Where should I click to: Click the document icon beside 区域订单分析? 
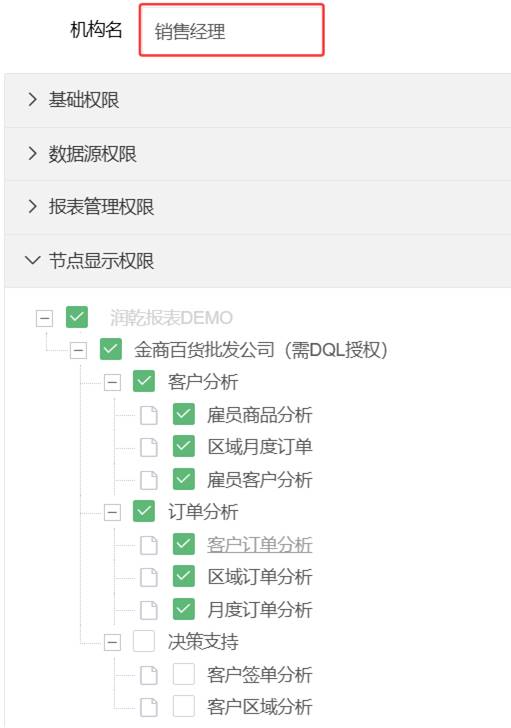[x=149, y=578]
